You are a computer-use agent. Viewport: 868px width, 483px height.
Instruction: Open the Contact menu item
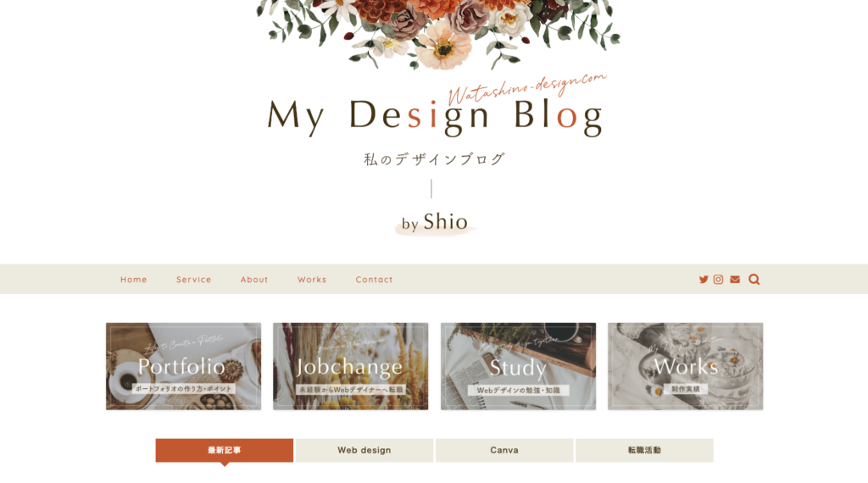pyautogui.click(x=374, y=280)
